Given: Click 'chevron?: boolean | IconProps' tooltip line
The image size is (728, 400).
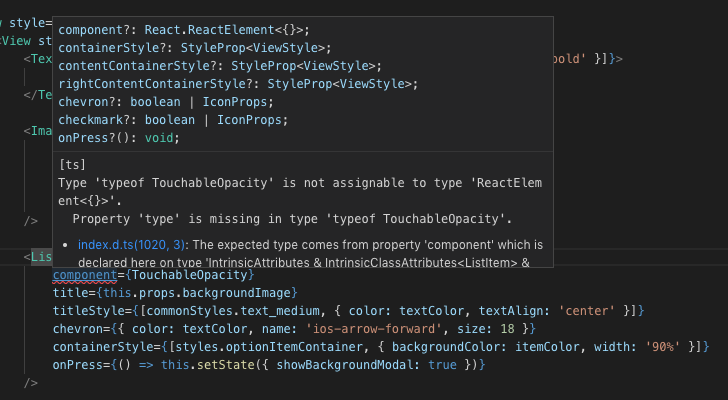Looking at the screenshot, I should 166,102.
